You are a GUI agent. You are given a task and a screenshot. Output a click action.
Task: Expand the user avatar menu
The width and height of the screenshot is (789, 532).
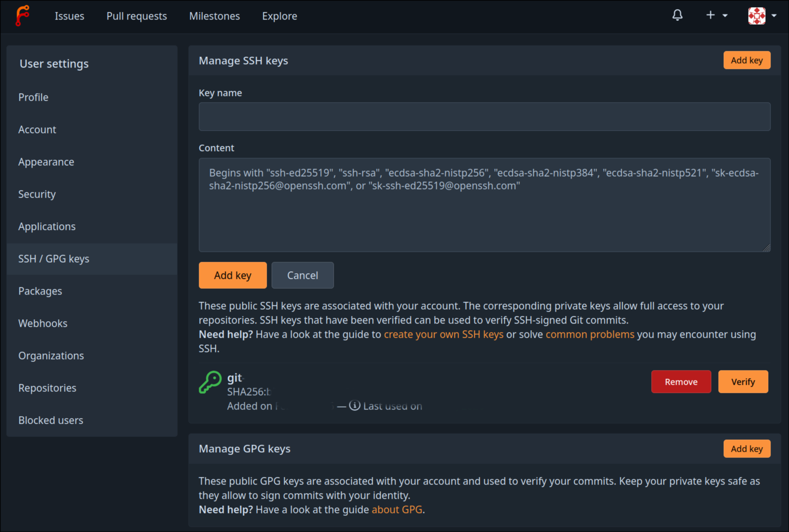[762, 16]
